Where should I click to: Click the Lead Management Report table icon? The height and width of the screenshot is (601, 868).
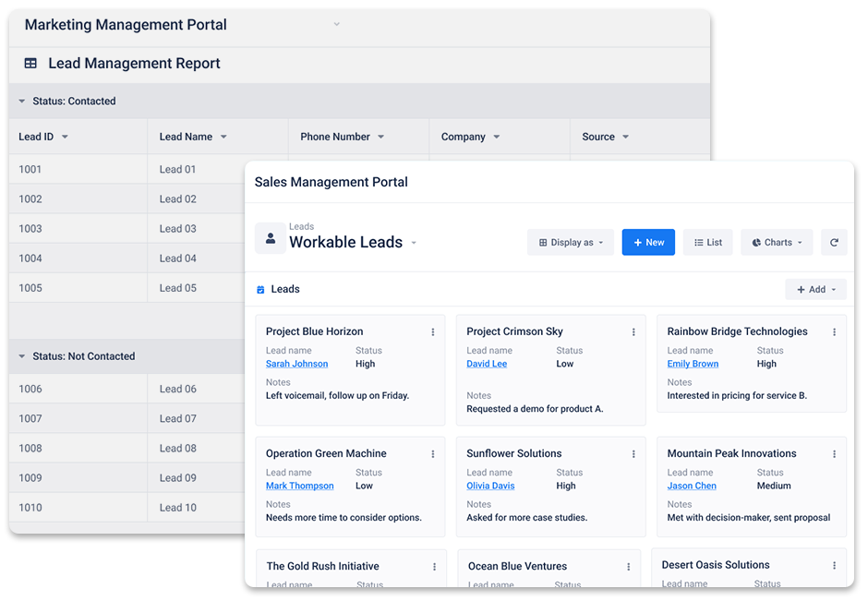30,64
